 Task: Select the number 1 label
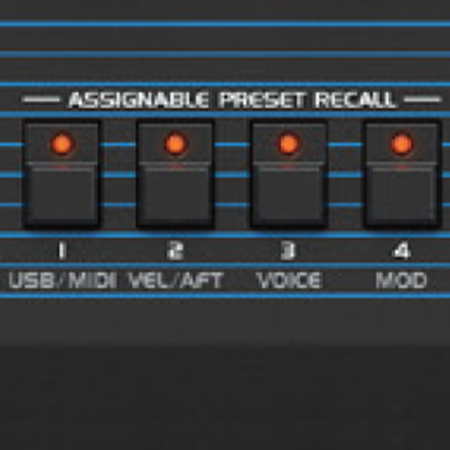tap(61, 251)
